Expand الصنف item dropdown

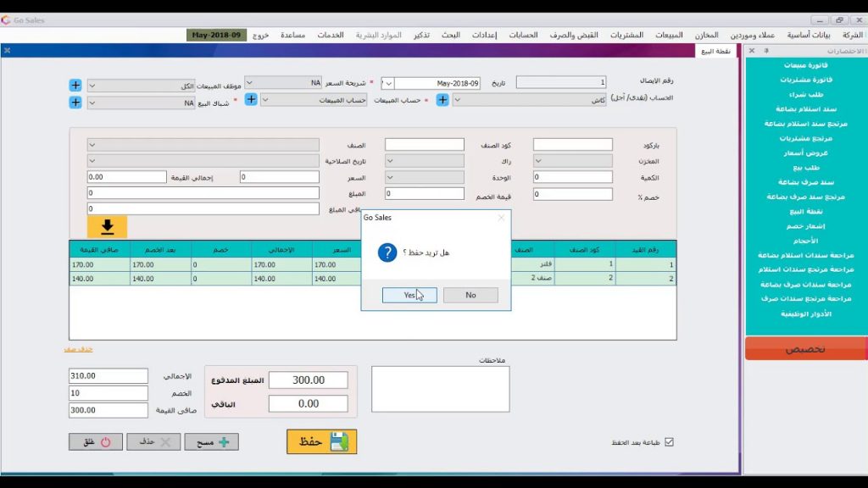92,145
